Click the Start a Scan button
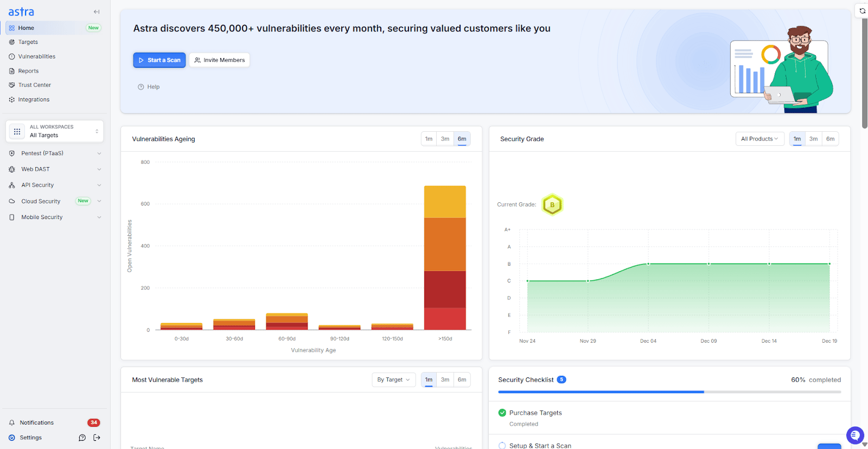Image resolution: width=868 pixels, height=449 pixels. click(159, 60)
